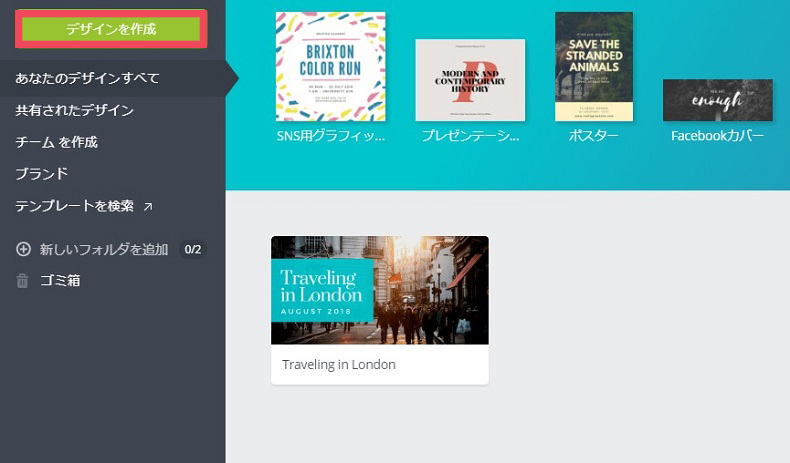Click the 新しいフォルダを追加 label
This screenshot has height=463, width=790.
point(104,249)
